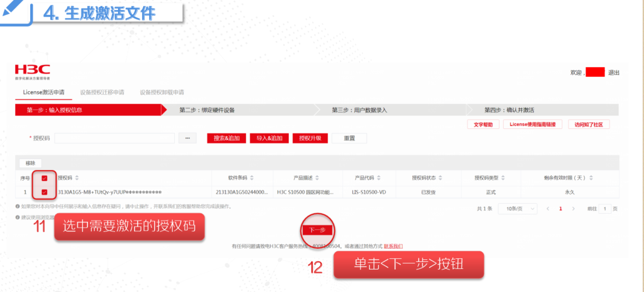644x292 pixels.
Task: Open License使用指南链接 button
Action: [533, 125]
